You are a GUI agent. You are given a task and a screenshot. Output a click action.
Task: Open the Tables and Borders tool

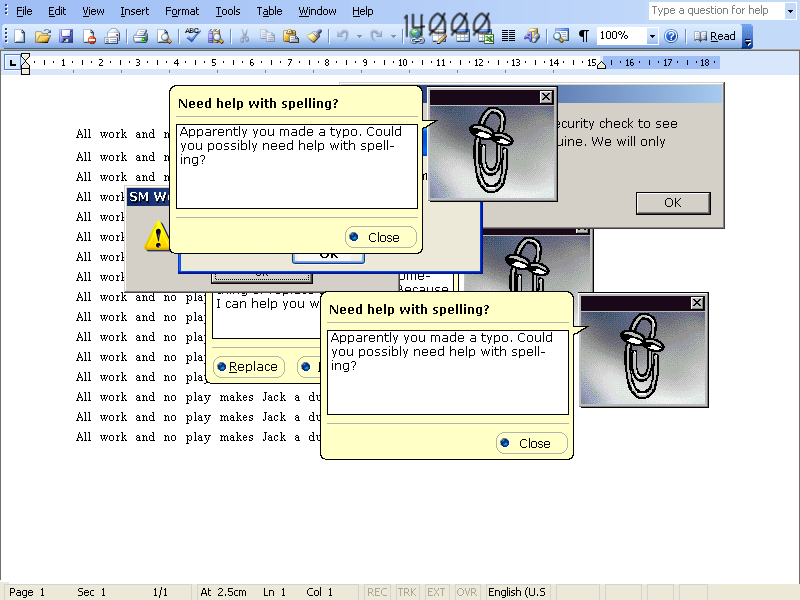[440, 36]
